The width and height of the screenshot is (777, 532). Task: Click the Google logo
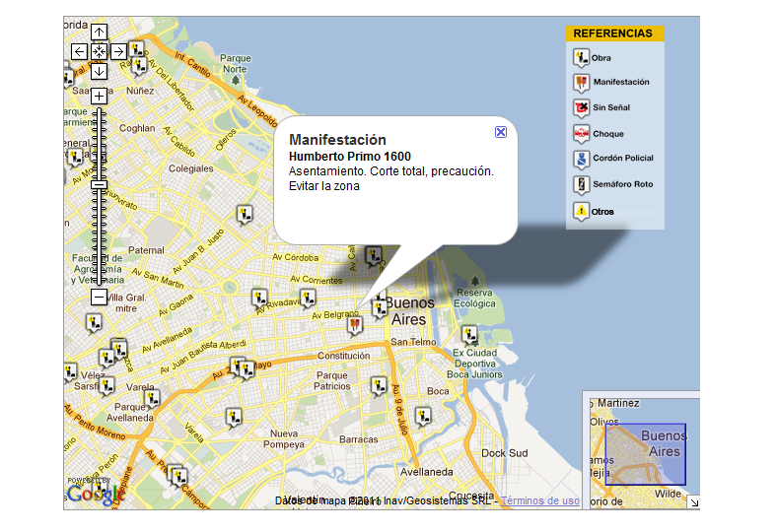[95, 494]
